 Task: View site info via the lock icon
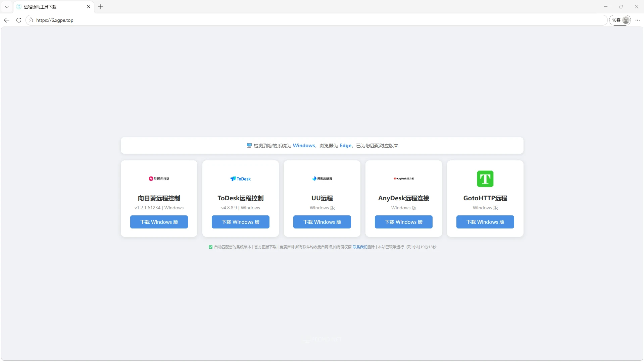[x=31, y=20]
